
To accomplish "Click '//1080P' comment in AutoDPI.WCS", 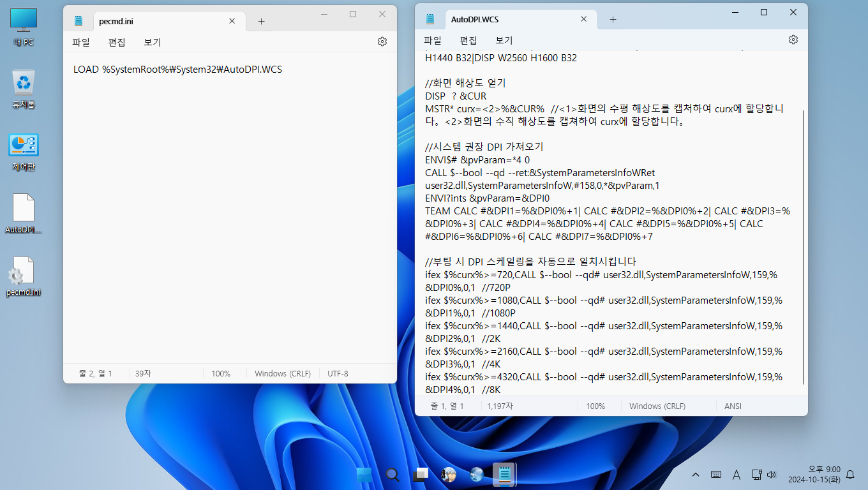I will (x=498, y=313).
